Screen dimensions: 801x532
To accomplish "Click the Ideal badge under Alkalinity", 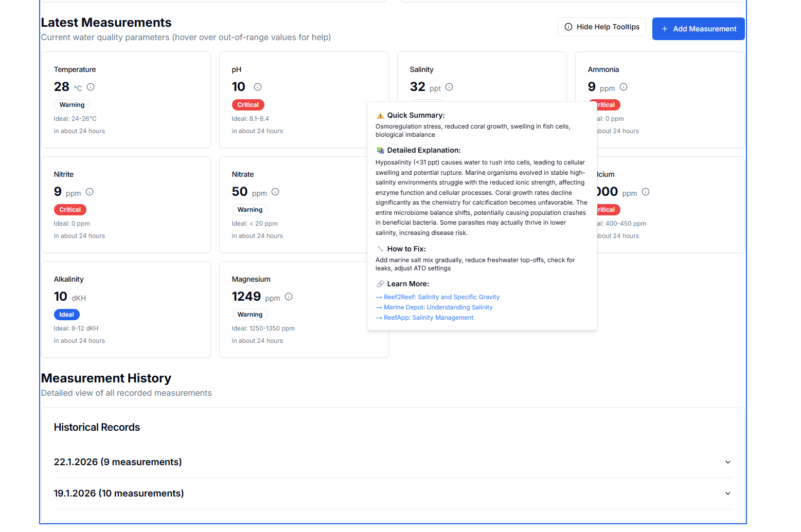I will click(66, 315).
